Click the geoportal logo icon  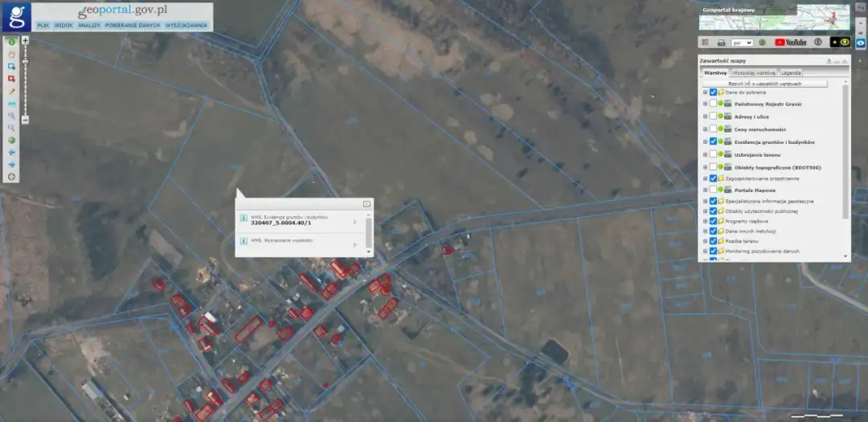16,16
